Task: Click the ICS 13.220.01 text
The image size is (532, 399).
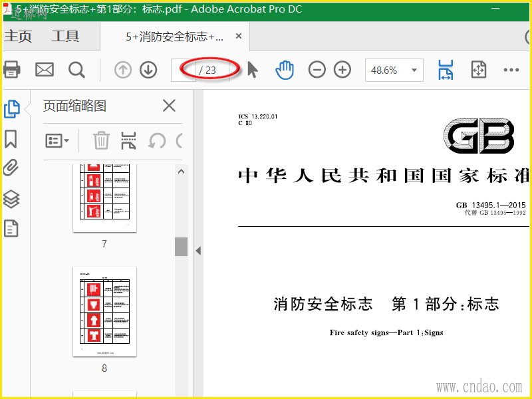Action: coord(258,117)
